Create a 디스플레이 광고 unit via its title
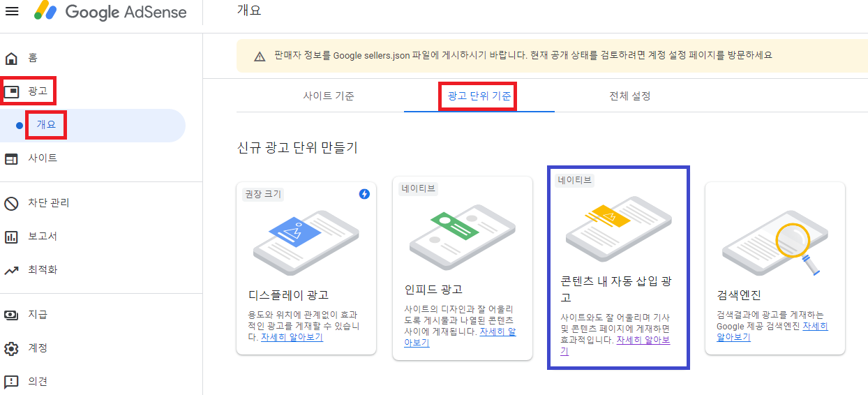Image resolution: width=868 pixels, height=395 pixels. (x=288, y=295)
